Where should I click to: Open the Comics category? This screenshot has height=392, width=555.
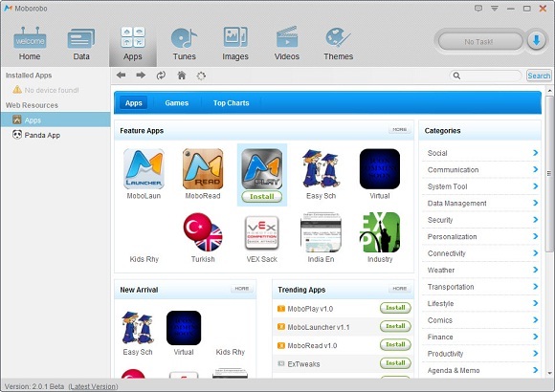pos(481,320)
